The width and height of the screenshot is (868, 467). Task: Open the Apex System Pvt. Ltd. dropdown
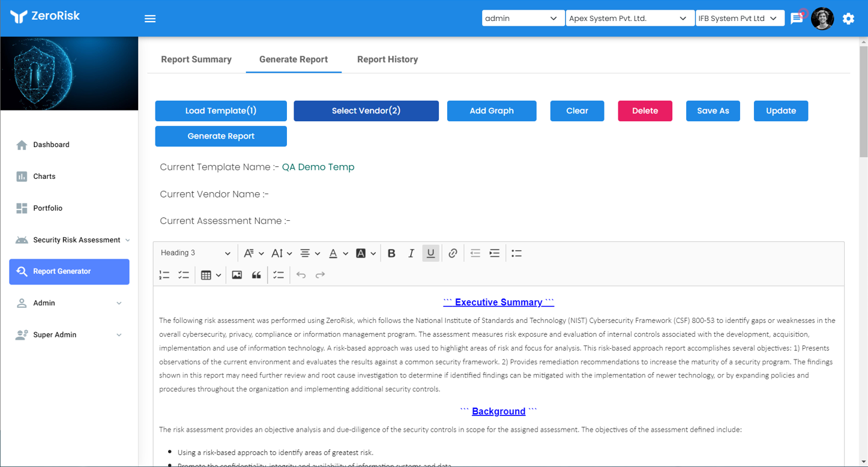pyautogui.click(x=630, y=19)
